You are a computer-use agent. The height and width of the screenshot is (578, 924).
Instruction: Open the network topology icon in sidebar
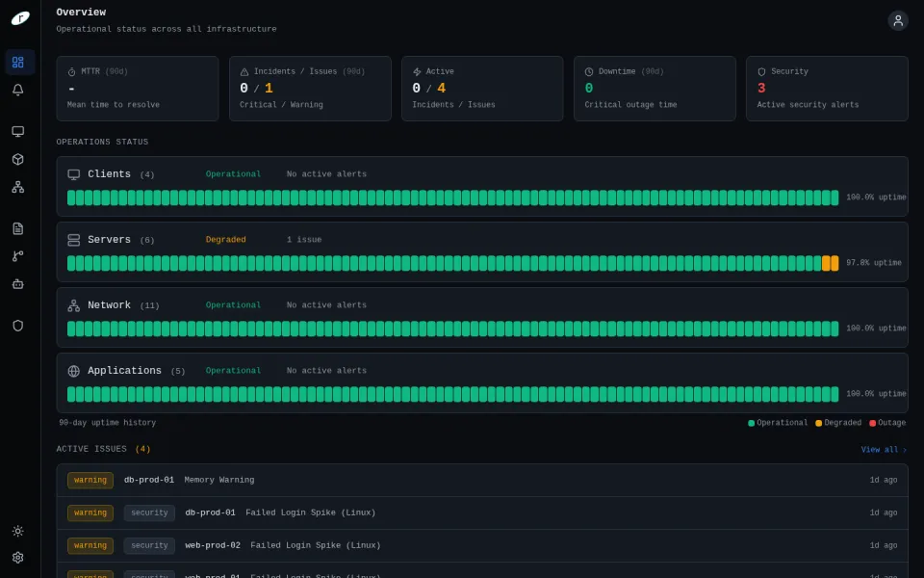(x=18, y=187)
